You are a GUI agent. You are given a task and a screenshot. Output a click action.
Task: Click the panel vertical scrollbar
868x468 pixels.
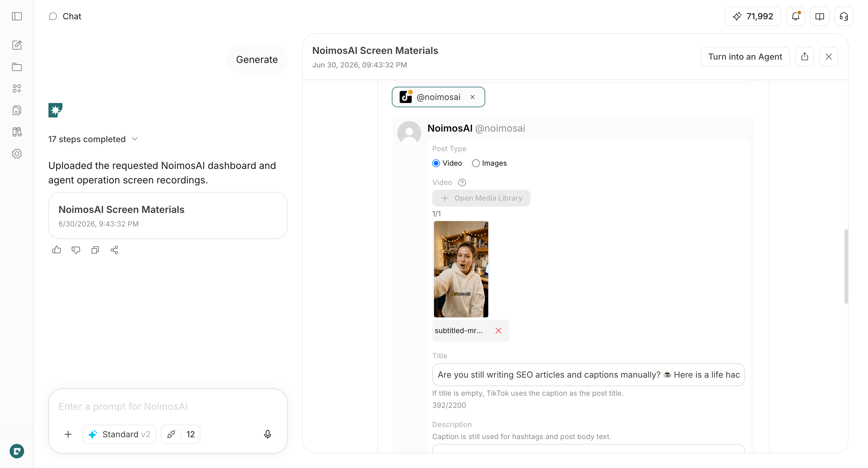point(846,266)
